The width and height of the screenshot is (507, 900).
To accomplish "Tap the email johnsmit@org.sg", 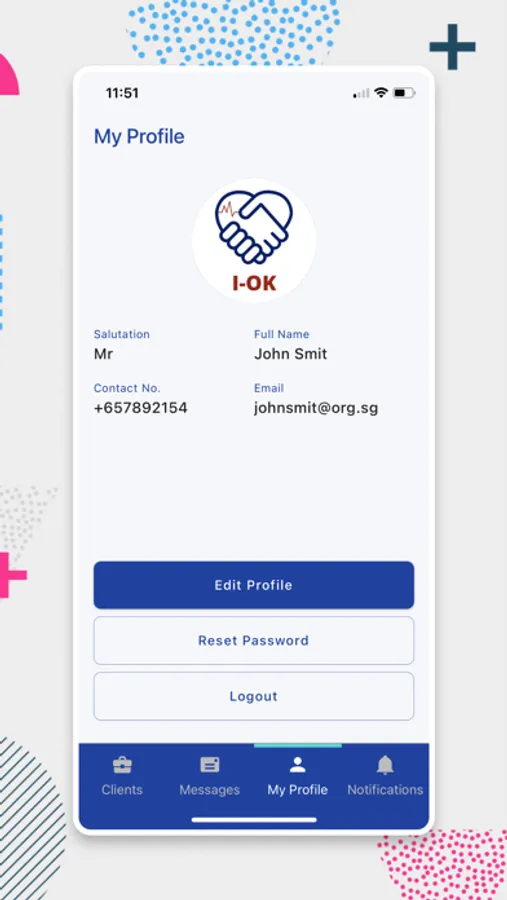I will pos(316,408).
